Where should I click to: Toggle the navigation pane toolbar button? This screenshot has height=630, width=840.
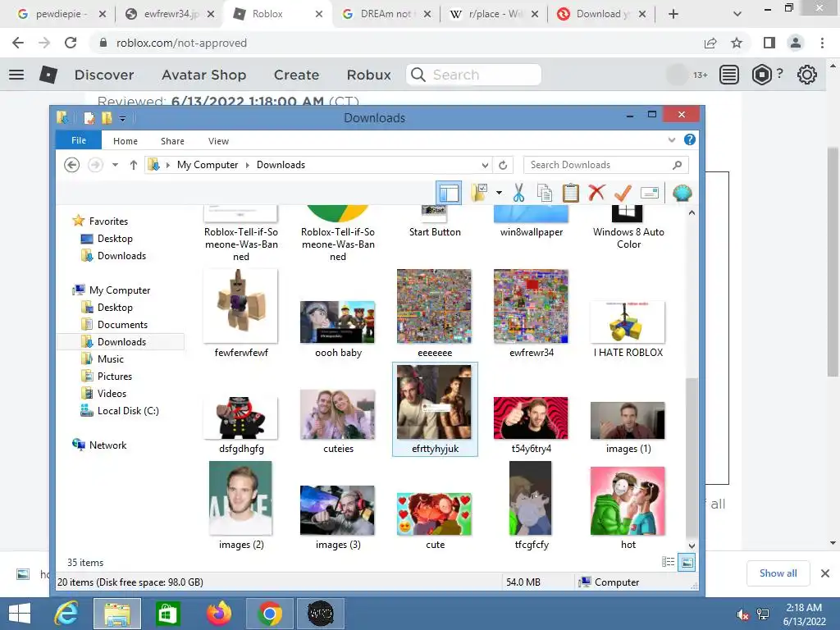(x=449, y=193)
